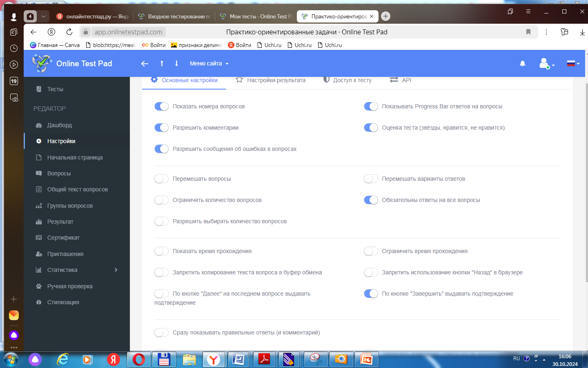Click the Online Test Pad logo

coord(72,63)
